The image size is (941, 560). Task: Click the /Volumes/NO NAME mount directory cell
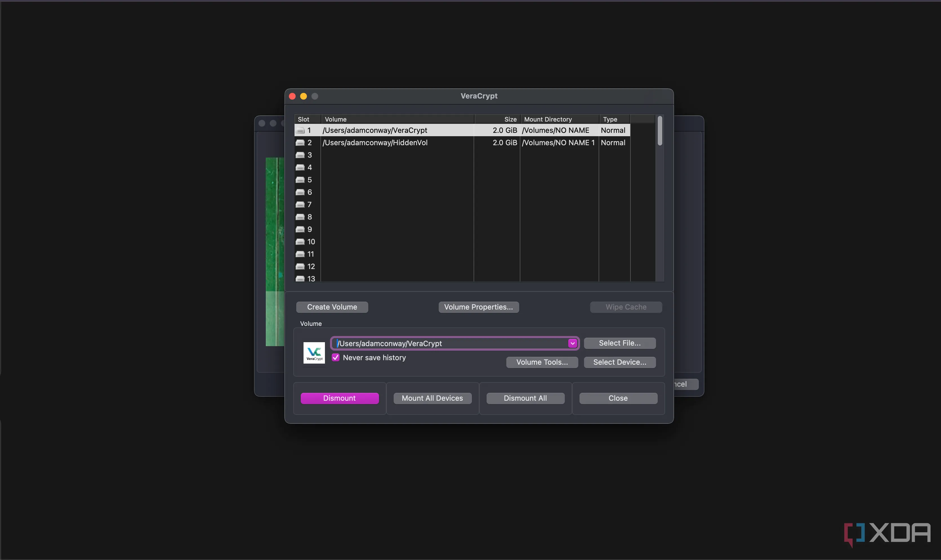(555, 131)
